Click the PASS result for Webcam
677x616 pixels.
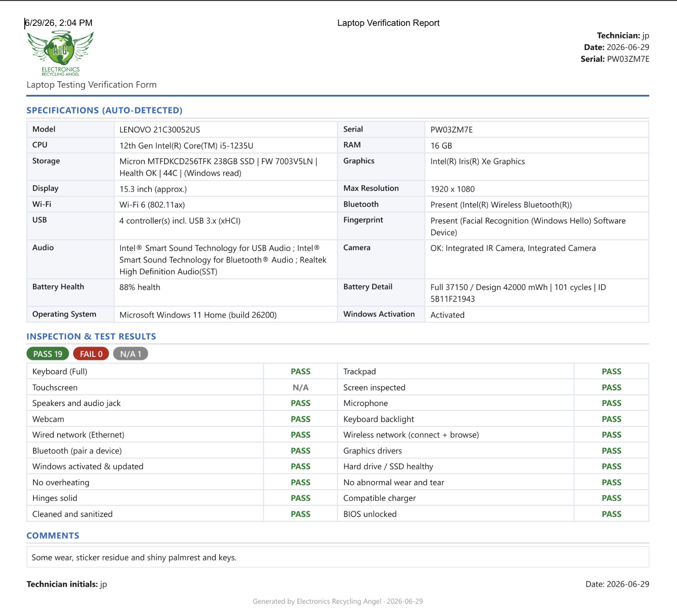tap(300, 419)
